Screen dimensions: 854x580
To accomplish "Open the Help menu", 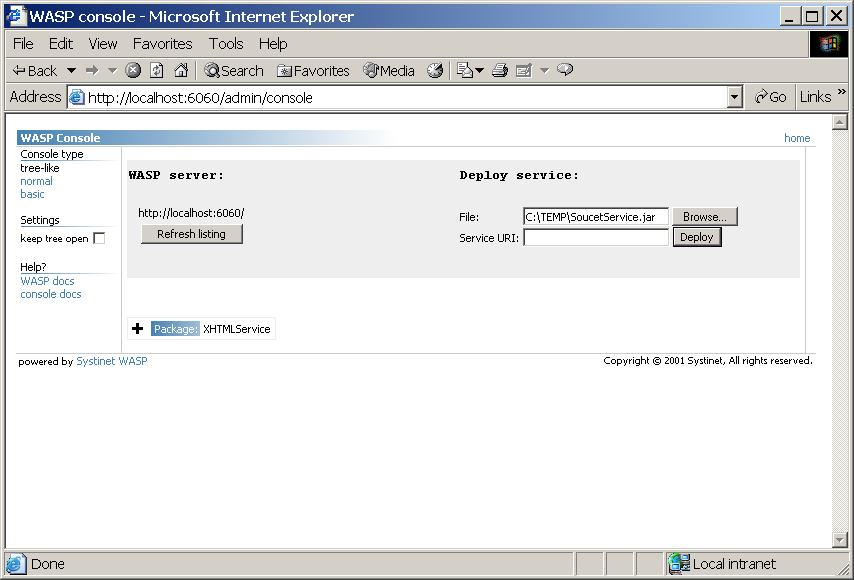I will (x=273, y=44).
